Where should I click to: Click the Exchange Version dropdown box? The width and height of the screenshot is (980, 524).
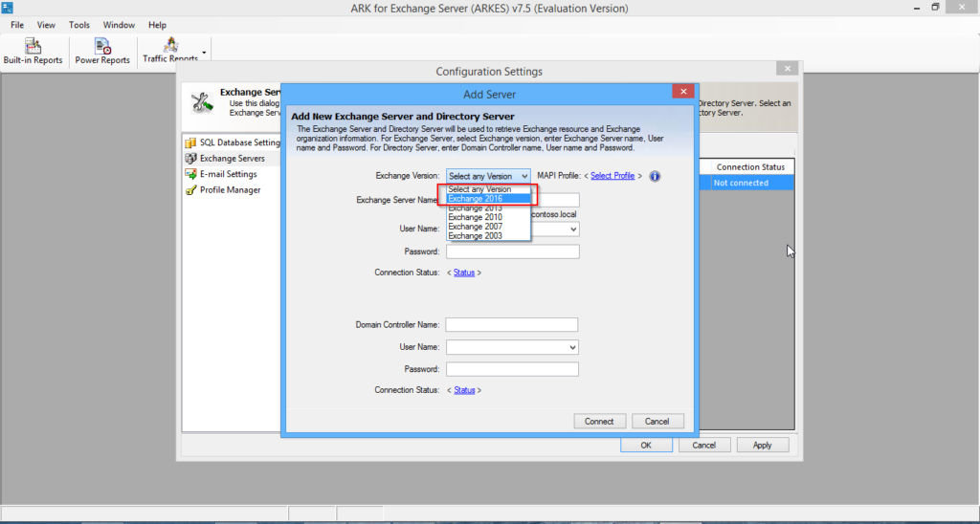[x=488, y=176]
